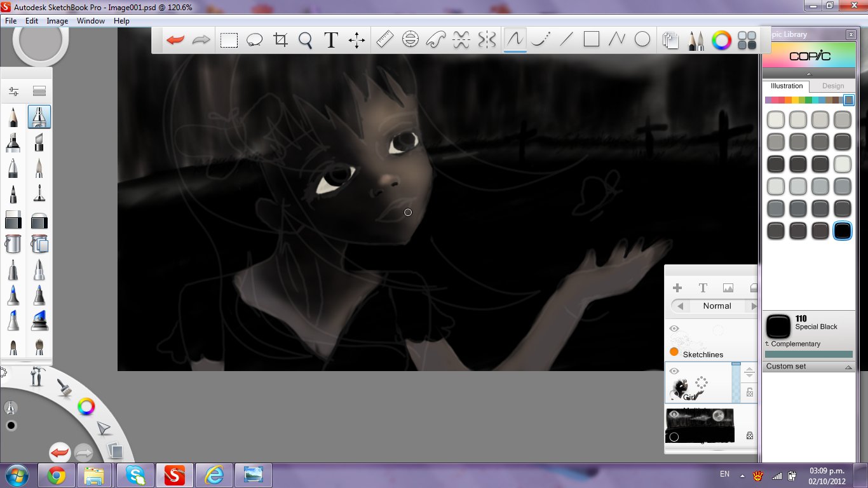Select the wide Marker brush

[x=13, y=142]
